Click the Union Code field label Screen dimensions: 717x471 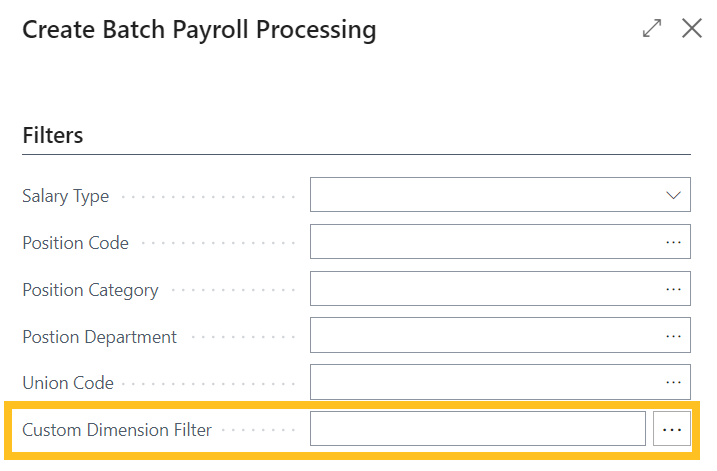click(68, 383)
